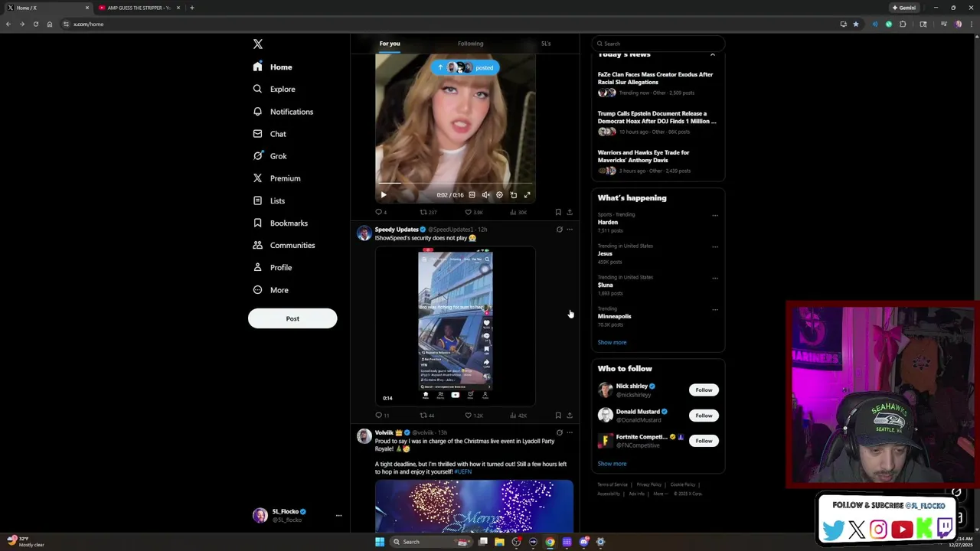The width and height of the screenshot is (980, 551).
Task: View analytics of post with 30K views
Action: pos(518,212)
